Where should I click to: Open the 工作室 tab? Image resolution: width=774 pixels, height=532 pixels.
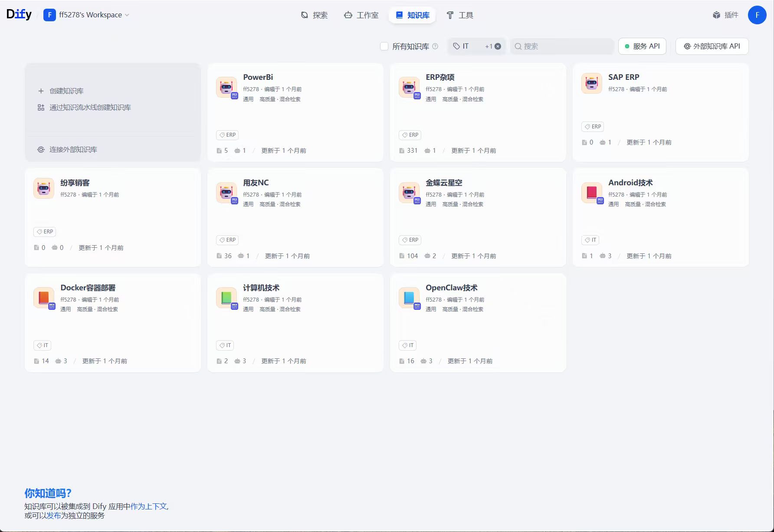pyautogui.click(x=361, y=15)
